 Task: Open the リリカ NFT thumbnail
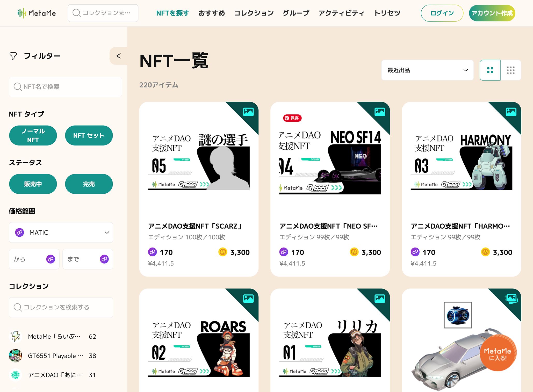330,348
